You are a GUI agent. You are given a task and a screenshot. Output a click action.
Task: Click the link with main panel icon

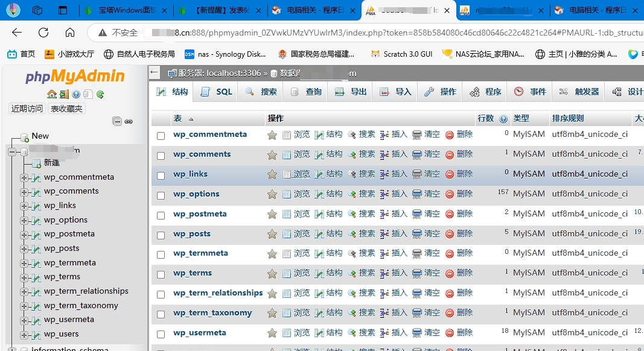click(x=129, y=121)
